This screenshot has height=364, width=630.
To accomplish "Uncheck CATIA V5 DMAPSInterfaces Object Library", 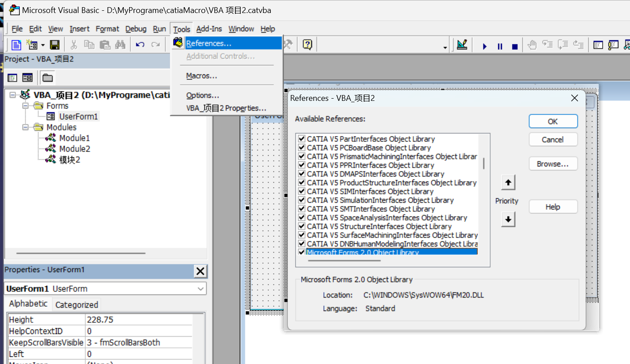I will tap(302, 174).
